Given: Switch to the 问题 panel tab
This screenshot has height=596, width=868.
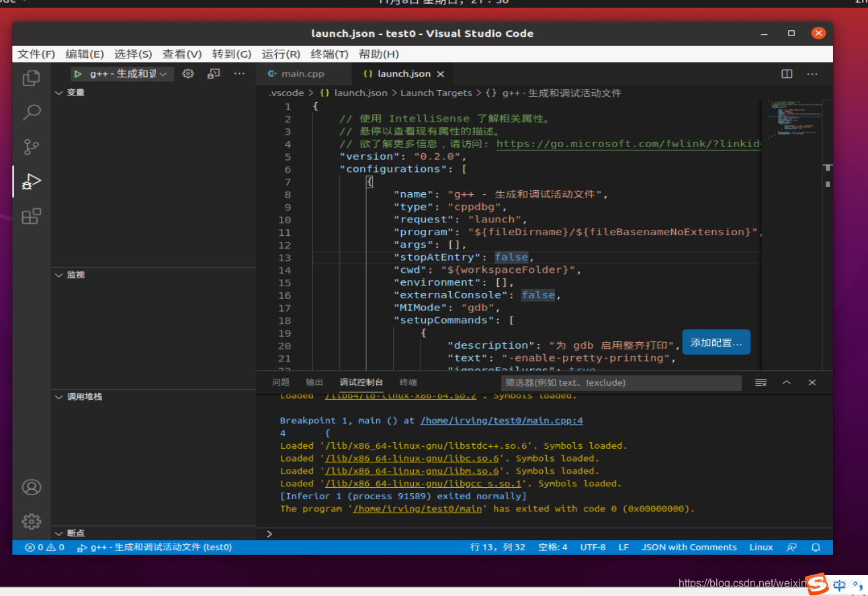Looking at the screenshot, I should [x=281, y=382].
